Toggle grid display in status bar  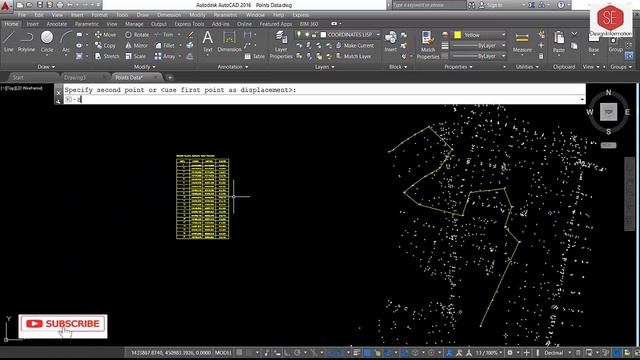(239, 353)
